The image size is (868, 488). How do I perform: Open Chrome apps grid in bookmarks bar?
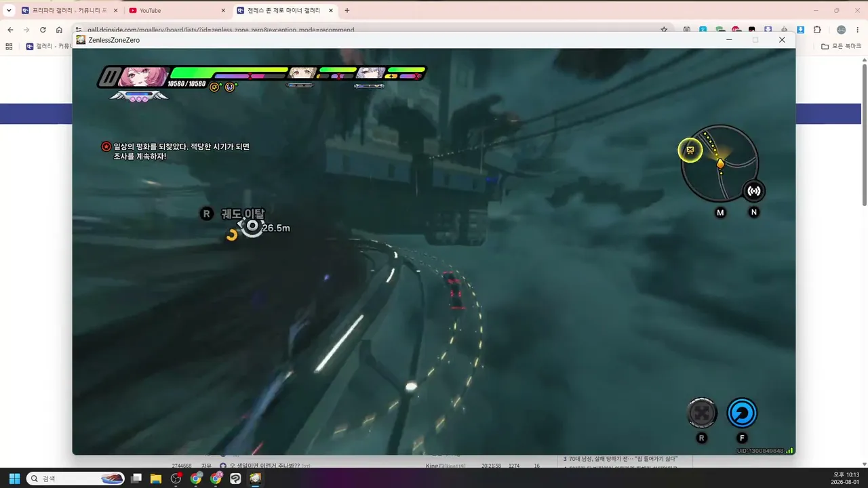[9, 46]
